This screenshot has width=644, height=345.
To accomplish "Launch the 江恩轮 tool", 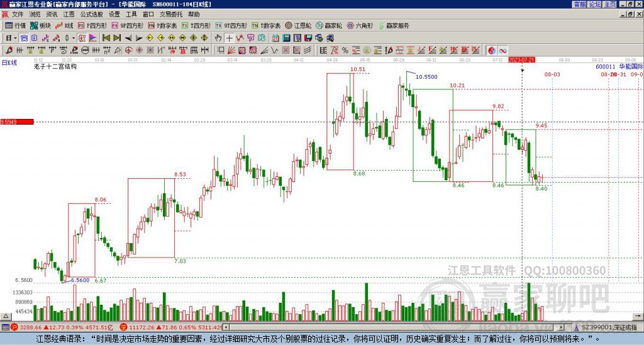I will pos(298,25).
